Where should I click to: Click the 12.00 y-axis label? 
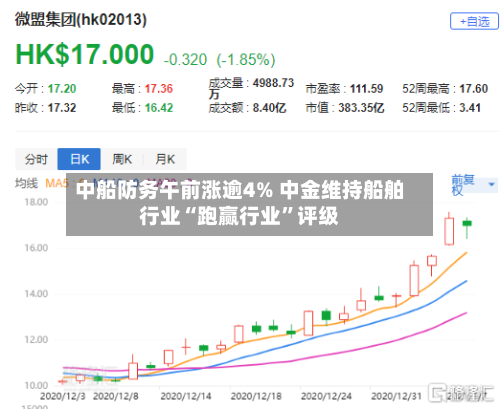click(x=36, y=340)
